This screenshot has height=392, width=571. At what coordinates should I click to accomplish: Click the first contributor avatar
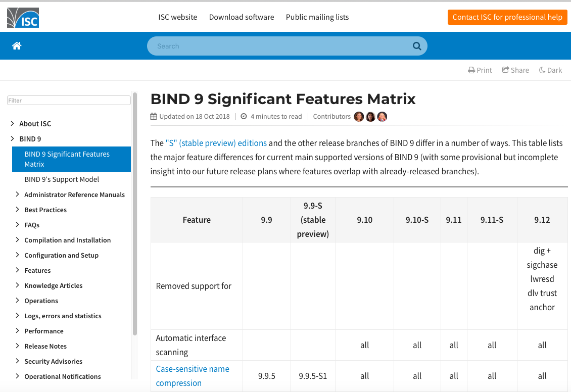click(359, 117)
